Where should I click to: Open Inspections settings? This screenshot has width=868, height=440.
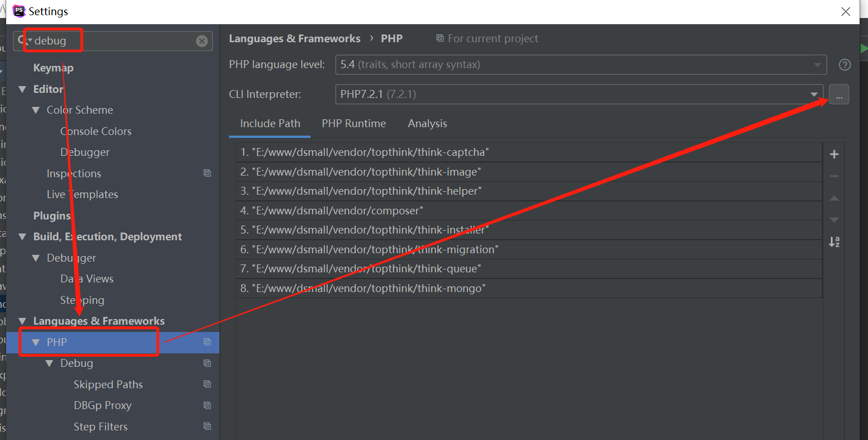pyautogui.click(x=74, y=173)
